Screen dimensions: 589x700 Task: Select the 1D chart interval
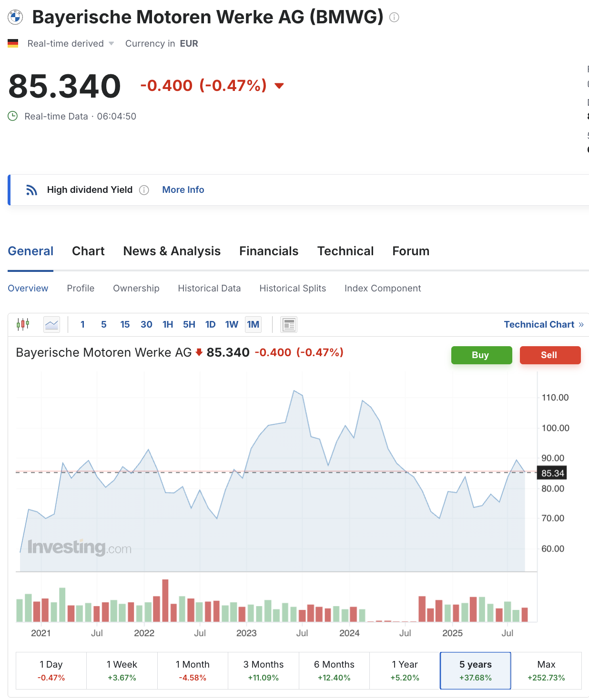(210, 324)
